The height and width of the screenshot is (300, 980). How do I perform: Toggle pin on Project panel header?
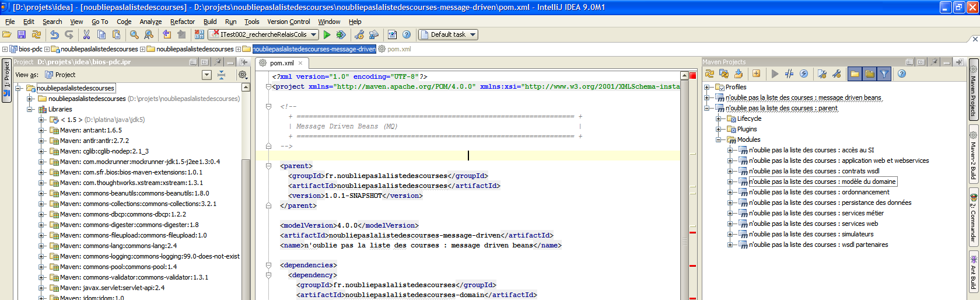coord(218,62)
